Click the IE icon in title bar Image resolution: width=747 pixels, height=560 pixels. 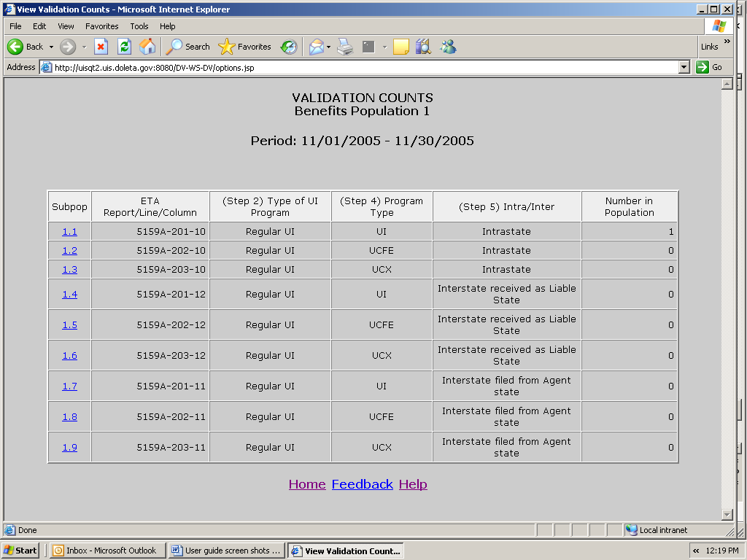click(9, 9)
